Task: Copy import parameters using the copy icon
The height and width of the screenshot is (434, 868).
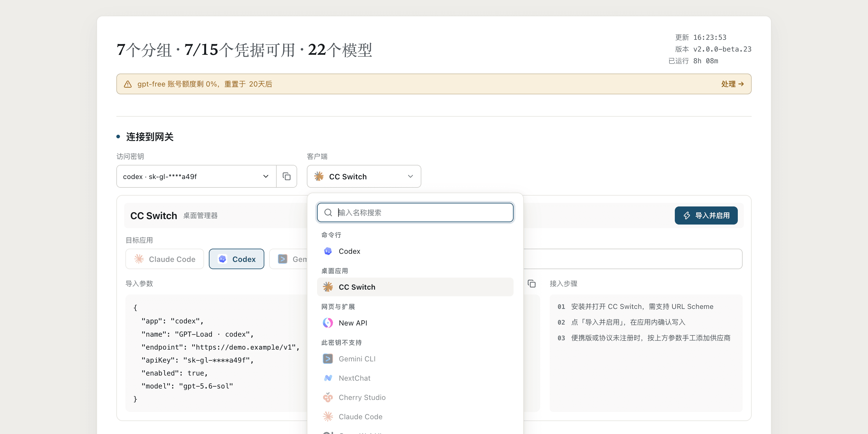Action: [x=531, y=283]
